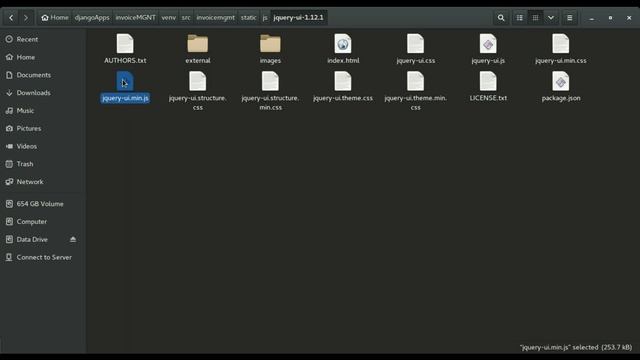The width and height of the screenshot is (640, 360).
Task: Select the images folder icon
Action: pyautogui.click(x=270, y=44)
